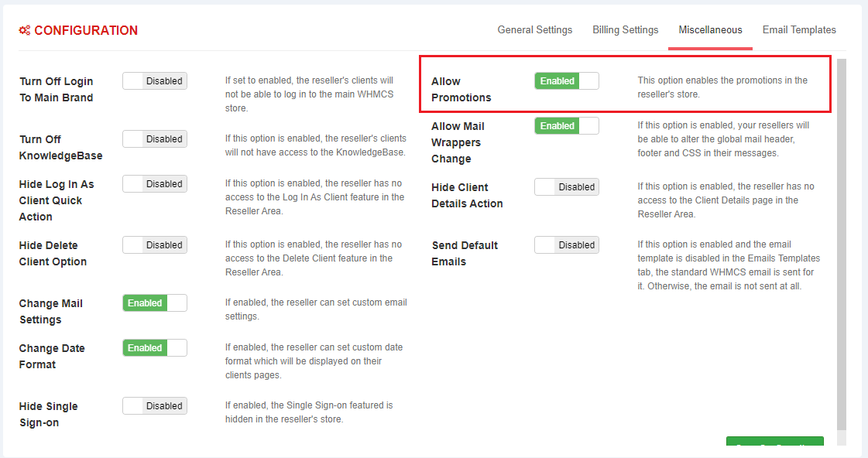Click the Send Default Emails label
The height and width of the screenshot is (458, 868).
(465, 253)
